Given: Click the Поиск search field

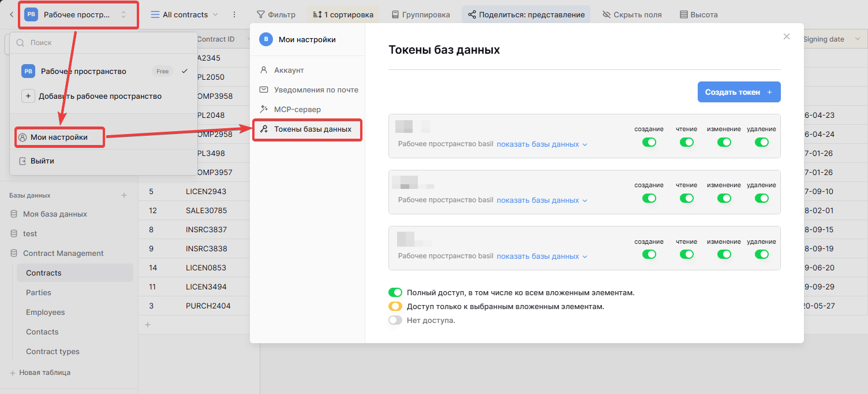Looking at the screenshot, I should [x=104, y=43].
